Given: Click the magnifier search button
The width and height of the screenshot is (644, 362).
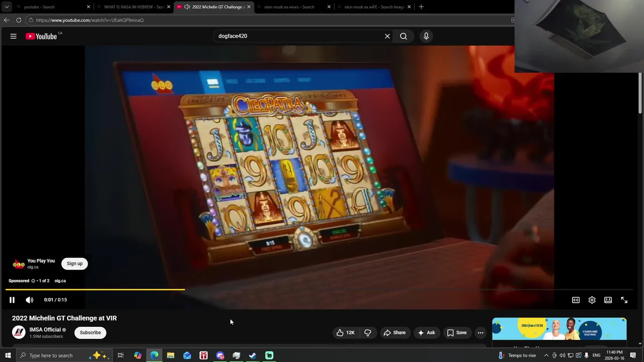Looking at the screenshot, I should point(404,36).
